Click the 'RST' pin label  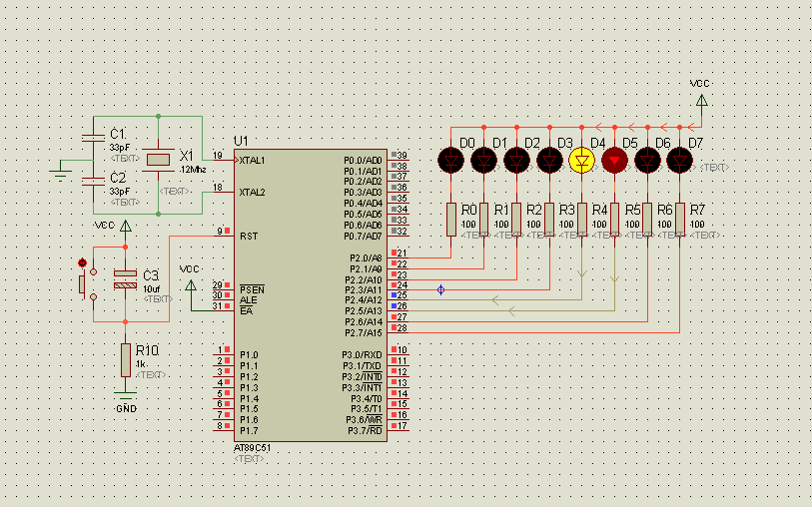click(249, 236)
